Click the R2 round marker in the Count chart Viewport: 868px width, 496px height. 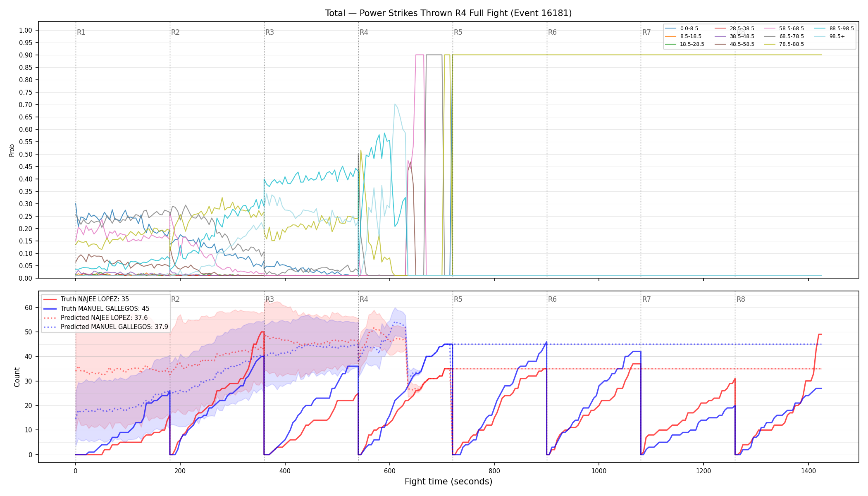point(175,299)
